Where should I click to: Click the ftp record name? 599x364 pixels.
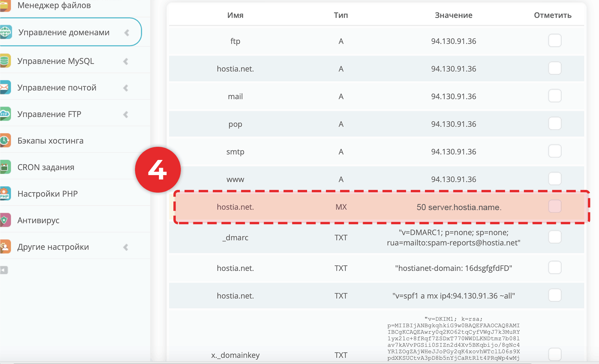(235, 41)
